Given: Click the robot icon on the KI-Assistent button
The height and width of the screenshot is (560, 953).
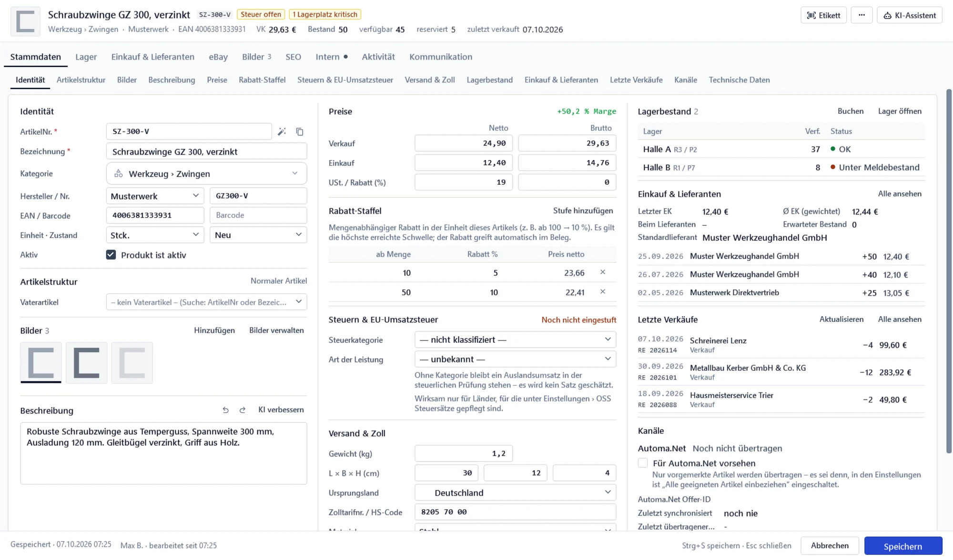Looking at the screenshot, I should click(x=887, y=15).
